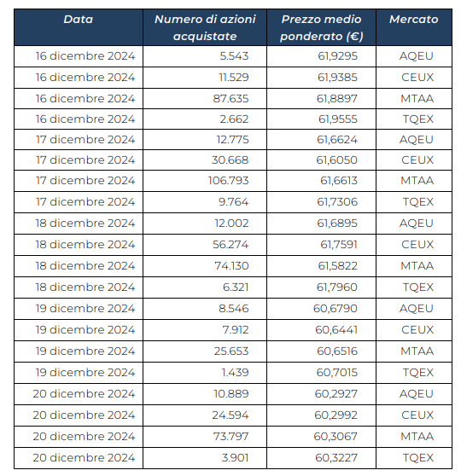Select the price cell 61,9385
The height and width of the screenshot is (476, 461).
click(x=322, y=78)
